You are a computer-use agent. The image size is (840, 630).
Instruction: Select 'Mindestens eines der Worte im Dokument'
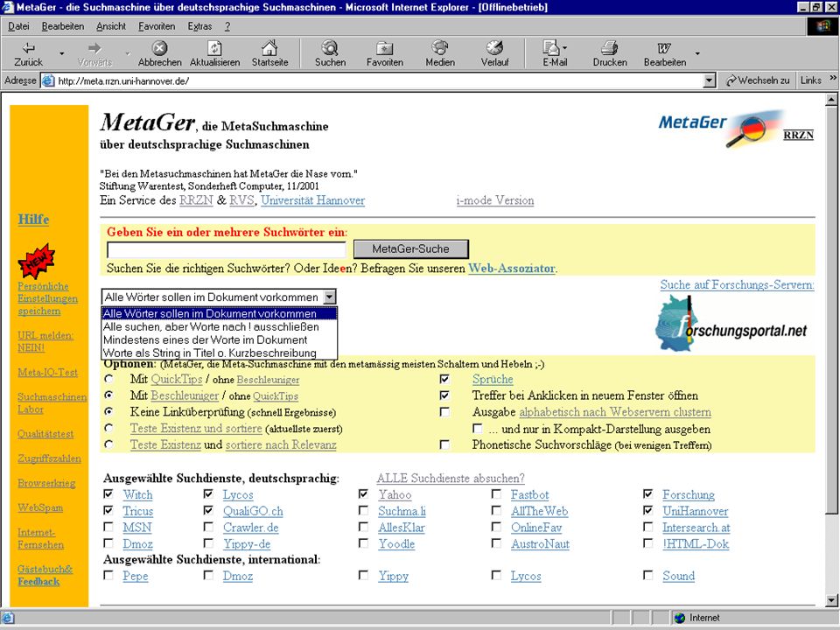(x=219, y=339)
